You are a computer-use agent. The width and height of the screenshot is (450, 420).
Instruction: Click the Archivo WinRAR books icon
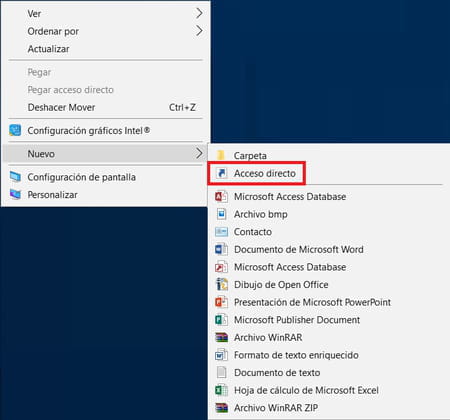tap(221, 337)
